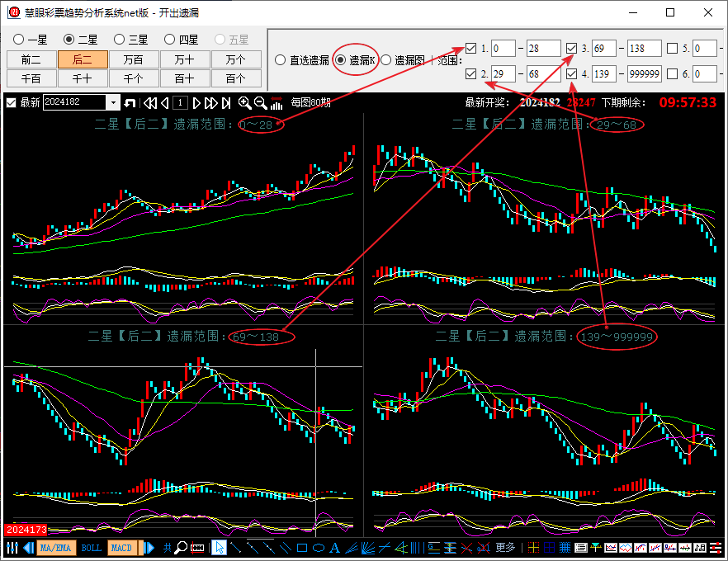728x561 pixels.
Task: Uncheck the range 1 checkbox
Action: [471, 48]
